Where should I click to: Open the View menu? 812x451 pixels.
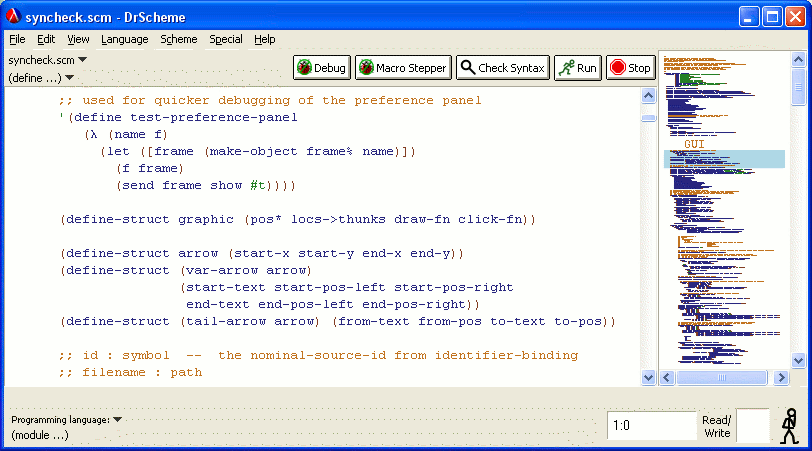point(78,39)
